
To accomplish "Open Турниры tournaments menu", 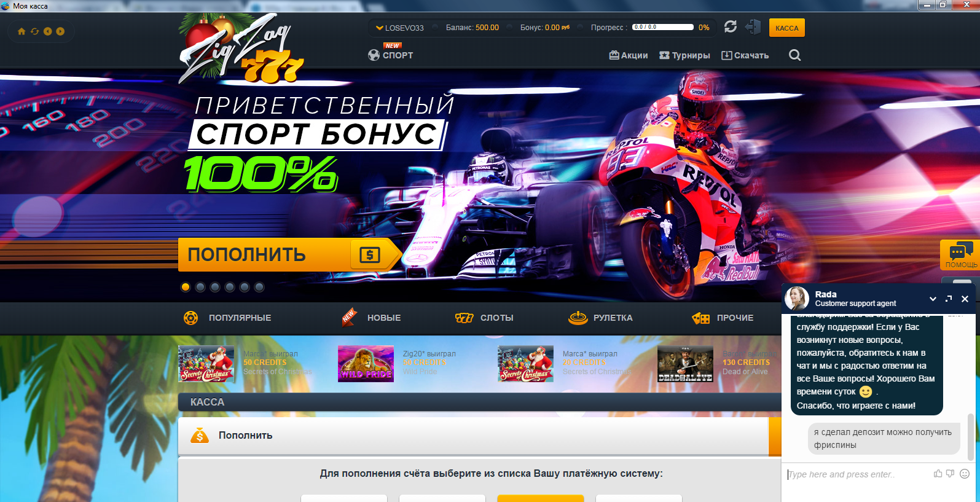I will 684,55.
